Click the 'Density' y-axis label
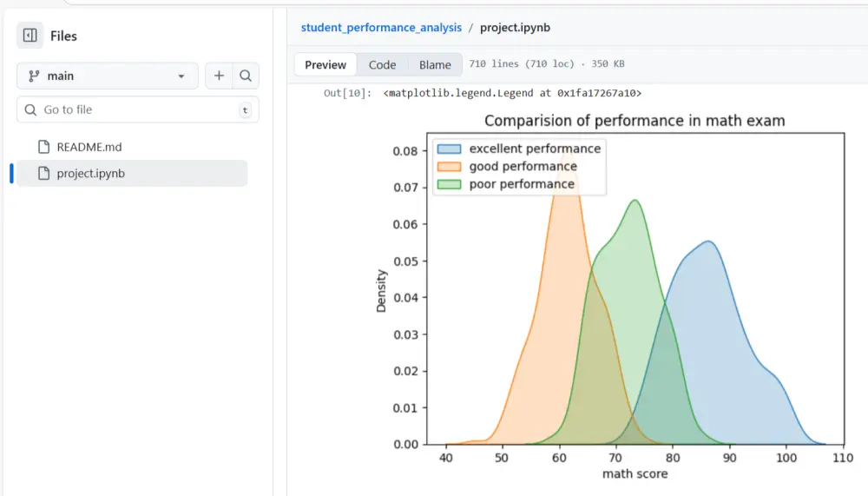 381,291
